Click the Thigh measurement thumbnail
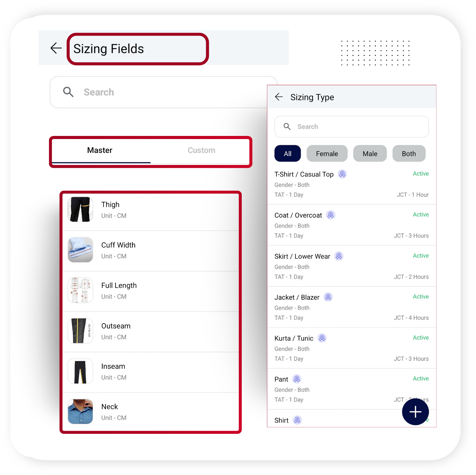The image size is (476, 475). [x=80, y=210]
